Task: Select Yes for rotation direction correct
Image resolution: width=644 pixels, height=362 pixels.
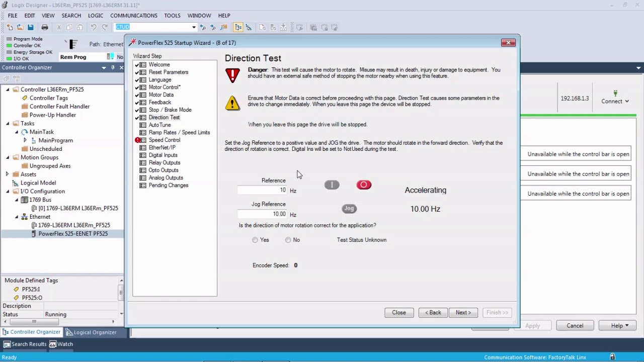Action: click(255, 240)
